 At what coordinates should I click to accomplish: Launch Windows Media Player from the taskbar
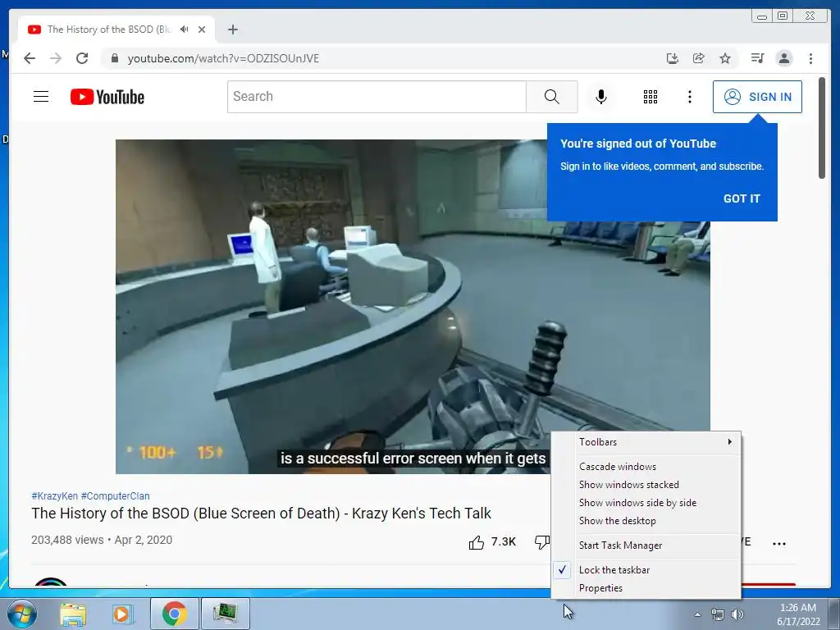pyautogui.click(x=123, y=614)
